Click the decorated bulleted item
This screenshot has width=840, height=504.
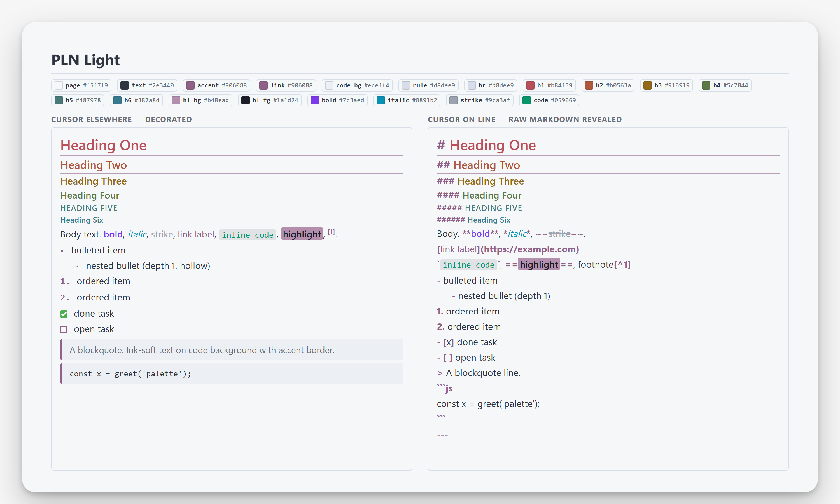pos(98,250)
